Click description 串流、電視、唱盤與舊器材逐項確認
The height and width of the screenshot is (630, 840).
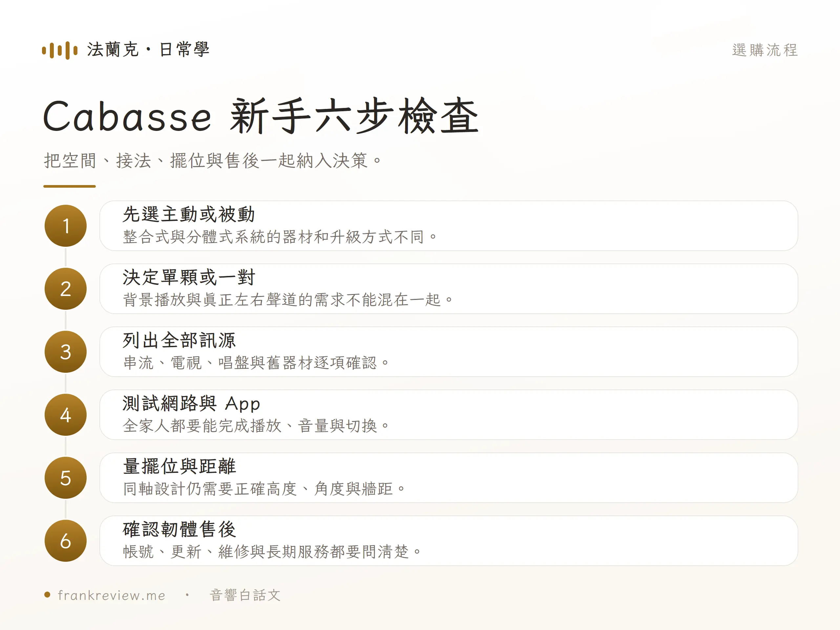point(256,363)
